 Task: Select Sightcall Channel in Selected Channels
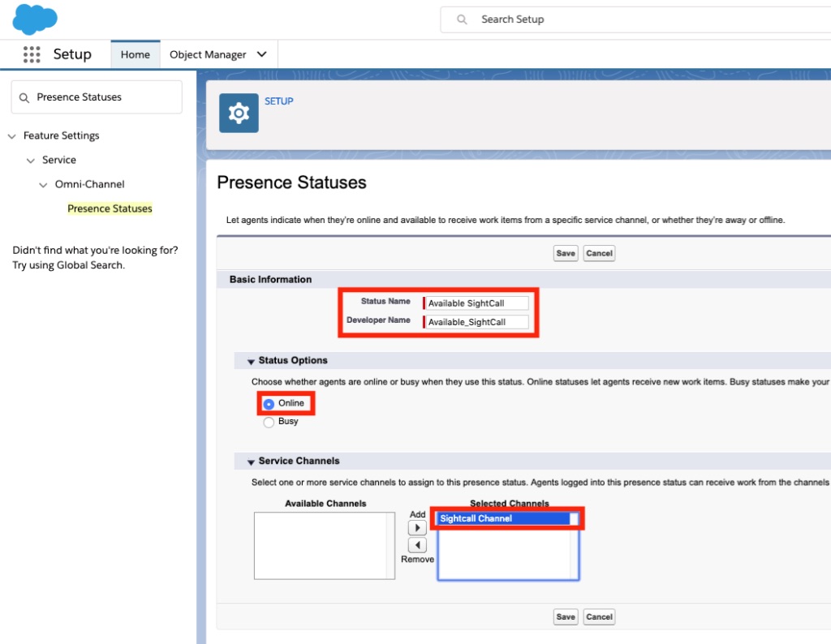click(x=503, y=518)
